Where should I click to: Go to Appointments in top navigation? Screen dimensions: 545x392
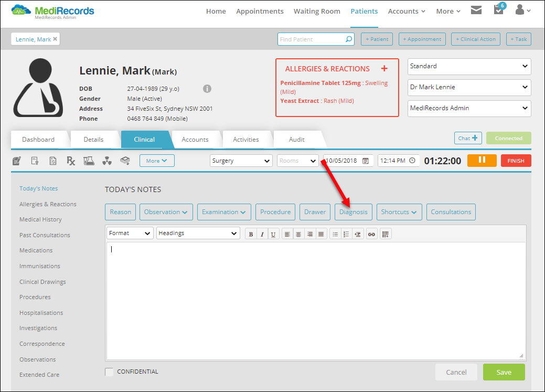pos(260,11)
